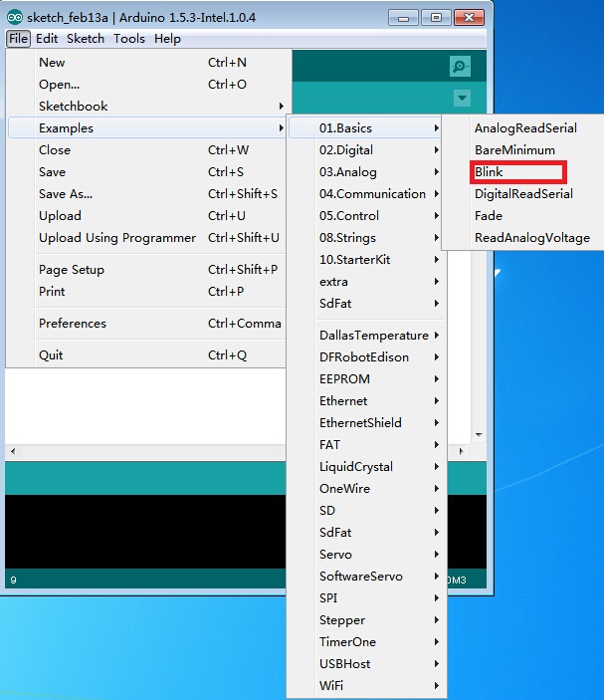Open the Edit menu
This screenshot has width=604, height=700.
coord(47,39)
